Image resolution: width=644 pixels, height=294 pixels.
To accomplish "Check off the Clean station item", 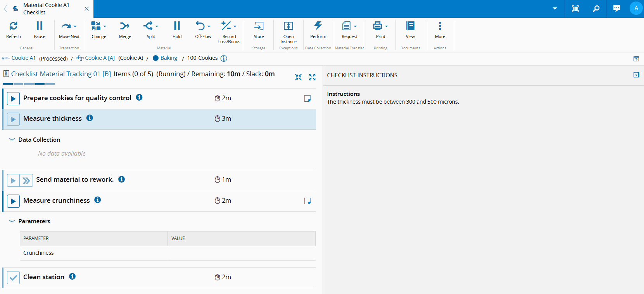I will click(13, 277).
